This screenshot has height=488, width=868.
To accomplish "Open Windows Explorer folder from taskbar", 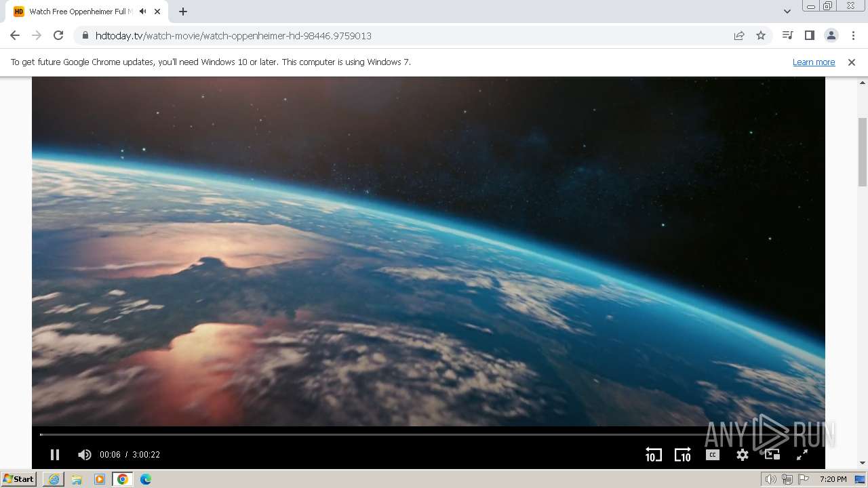I will coord(77,479).
